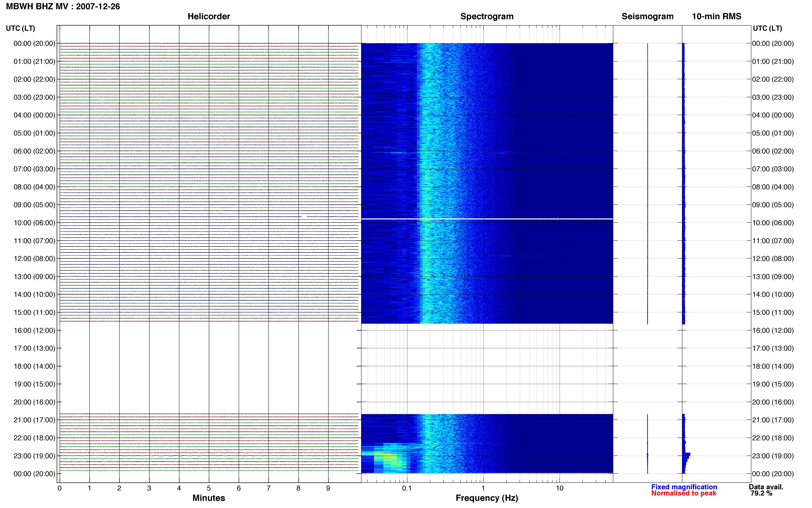The height and width of the screenshot is (508, 812).
Task: Select the 'Helicorder' panel heading
Action: click(208, 16)
